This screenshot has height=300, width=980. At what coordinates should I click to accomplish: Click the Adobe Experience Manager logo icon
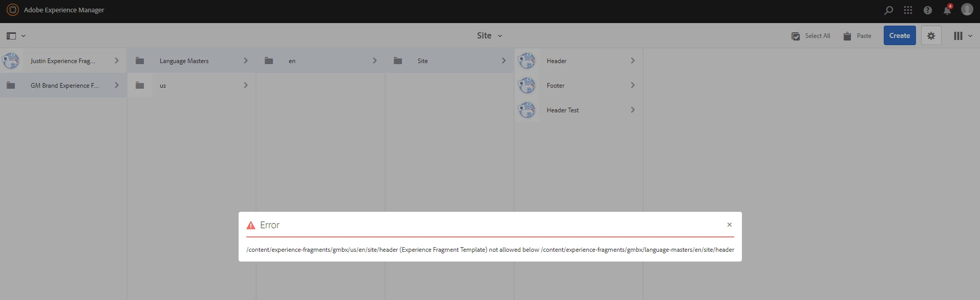13,10
